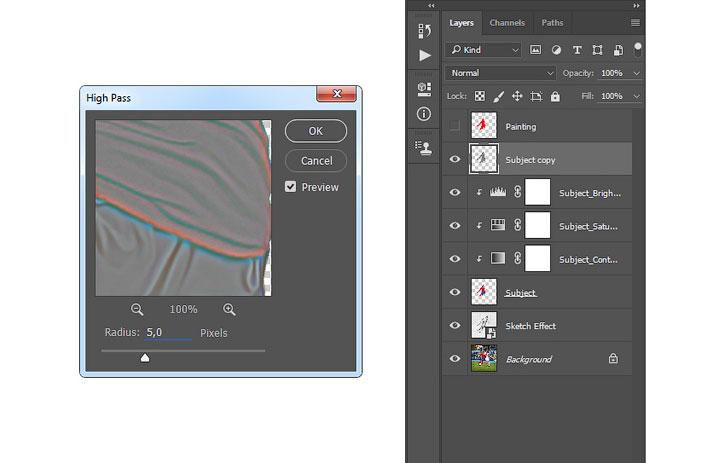This screenshot has height=463, width=725.
Task: Open the Info panel icon
Action: [424, 114]
